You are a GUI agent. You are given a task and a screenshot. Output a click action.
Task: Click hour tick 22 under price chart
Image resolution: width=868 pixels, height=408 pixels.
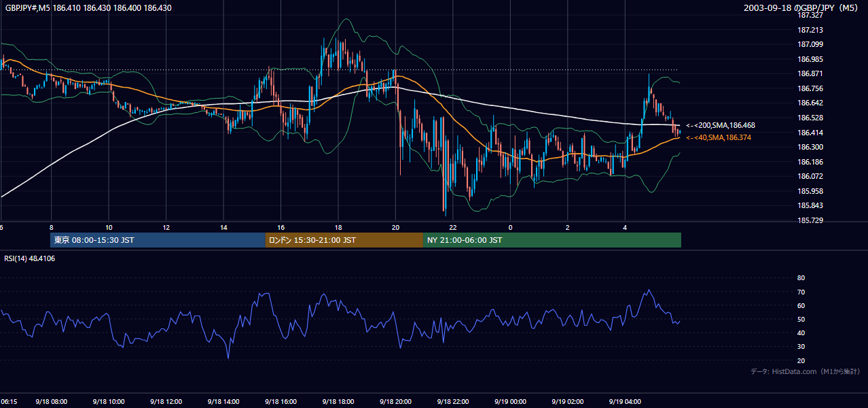click(x=452, y=227)
